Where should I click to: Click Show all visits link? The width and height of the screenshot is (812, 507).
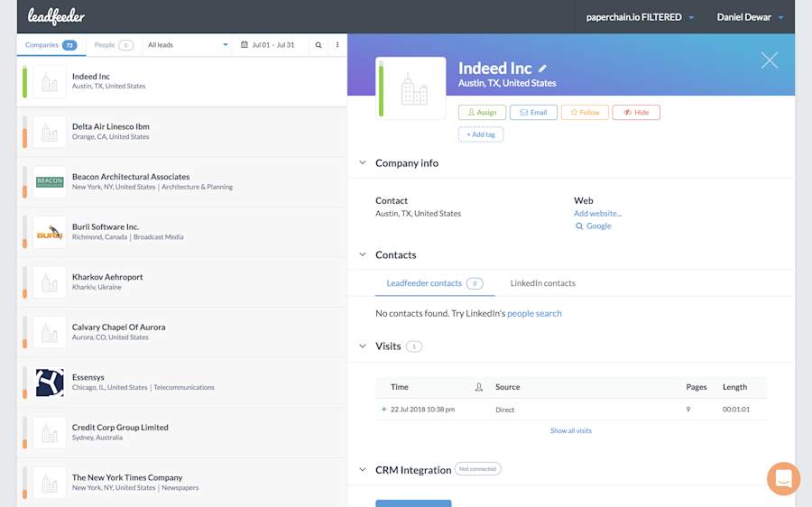[571, 431]
